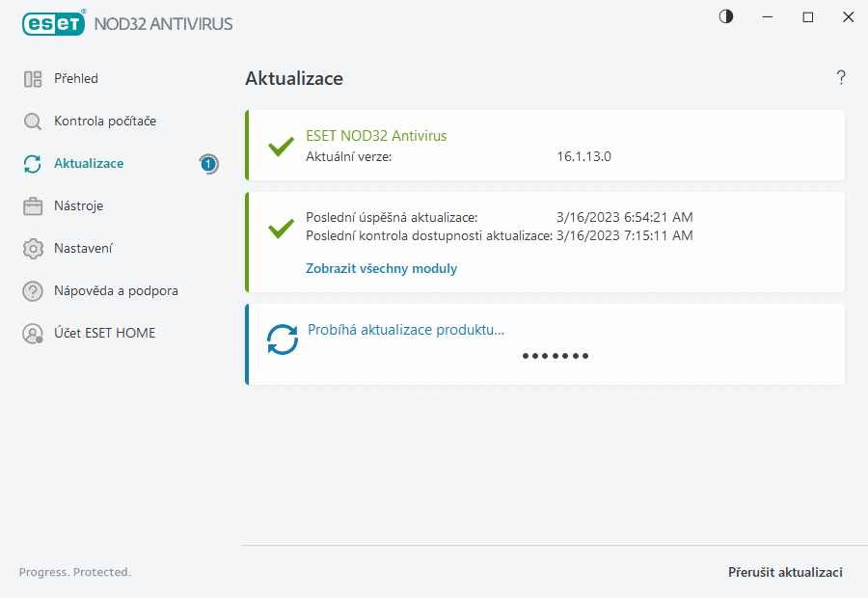Click the Účet ESET HOME user icon

click(x=33, y=334)
